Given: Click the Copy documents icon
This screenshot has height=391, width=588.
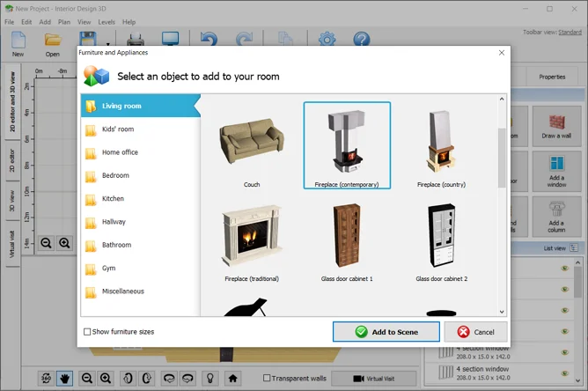Looking at the screenshot, I should (x=285, y=39).
